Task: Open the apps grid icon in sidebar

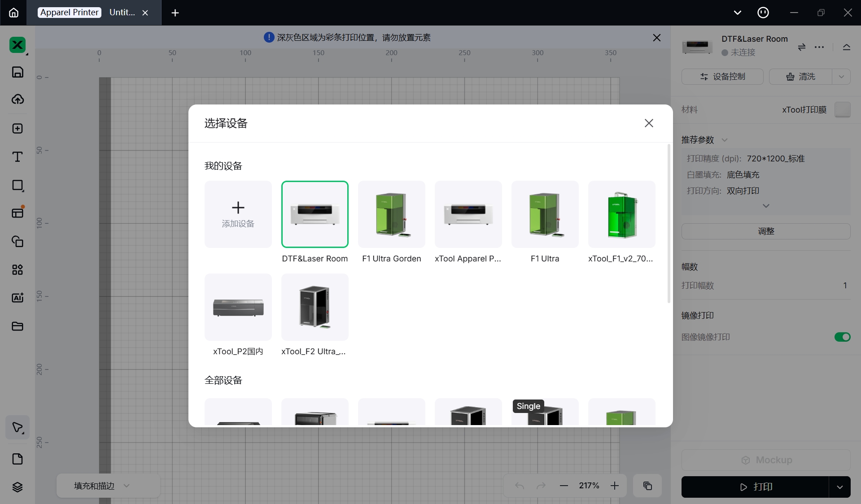Action: [x=17, y=269]
